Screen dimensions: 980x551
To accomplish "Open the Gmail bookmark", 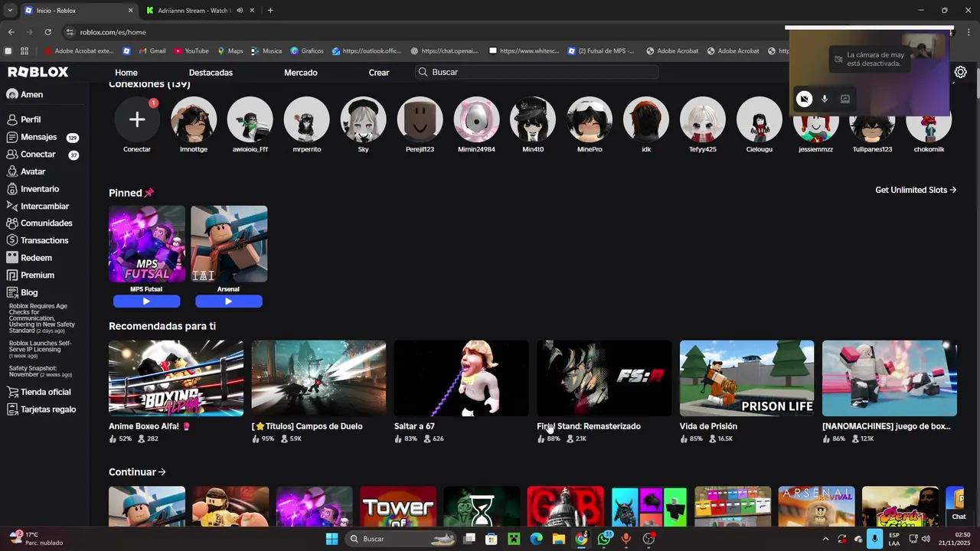I will 152,51.
